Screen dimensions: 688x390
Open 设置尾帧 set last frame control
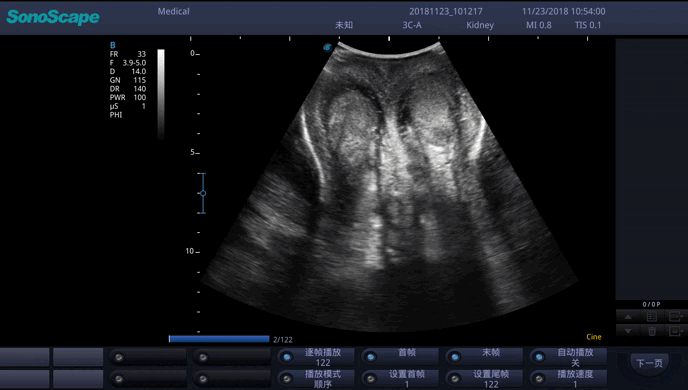point(484,379)
